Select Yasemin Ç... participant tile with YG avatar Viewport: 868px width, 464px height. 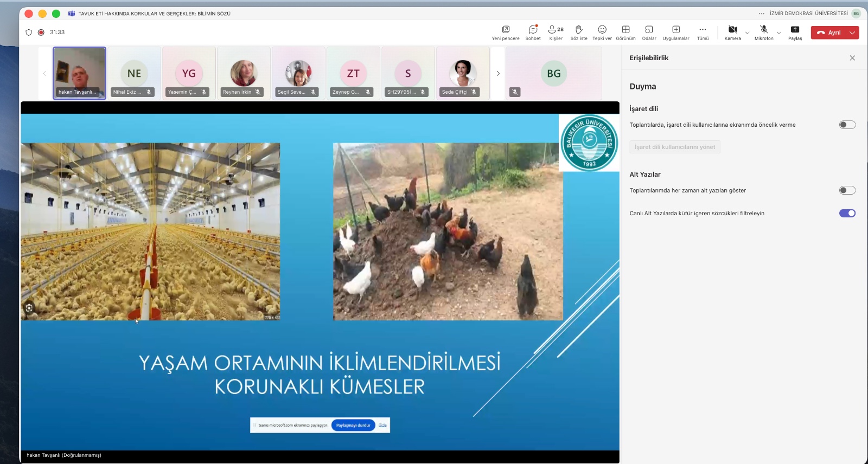pyautogui.click(x=189, y=73)
